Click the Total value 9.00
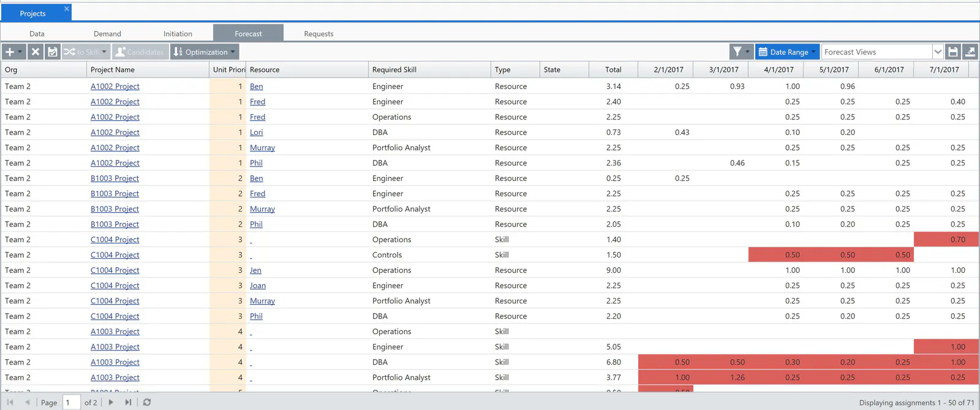Viewport: 980px width, 410px height. point(614,270)
